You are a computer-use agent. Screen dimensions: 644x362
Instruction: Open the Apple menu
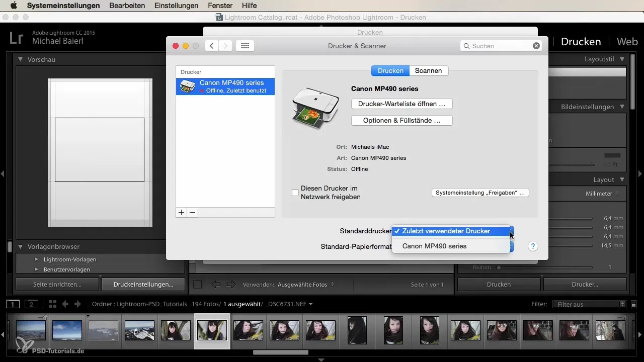(x=14, y=6)
